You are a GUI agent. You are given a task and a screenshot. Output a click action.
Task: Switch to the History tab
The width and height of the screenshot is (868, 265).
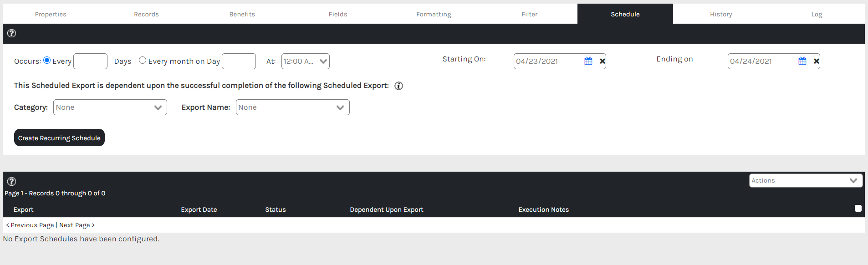click(x=721, y=14)
